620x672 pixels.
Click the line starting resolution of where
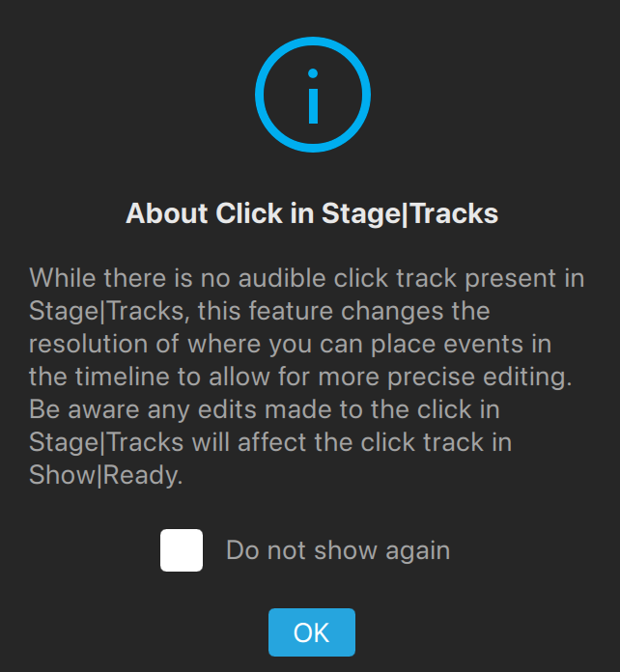pos(290,344)
